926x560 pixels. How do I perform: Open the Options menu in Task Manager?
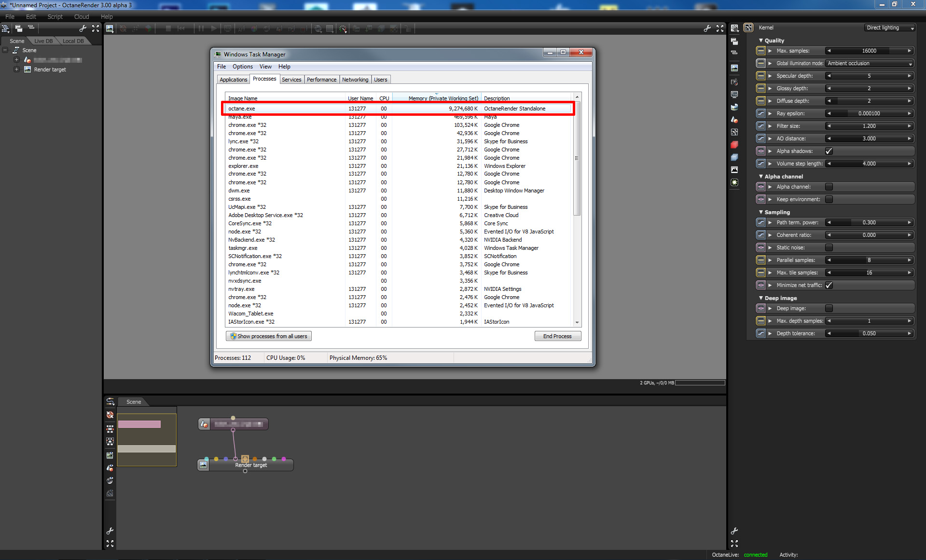[242, 67]
